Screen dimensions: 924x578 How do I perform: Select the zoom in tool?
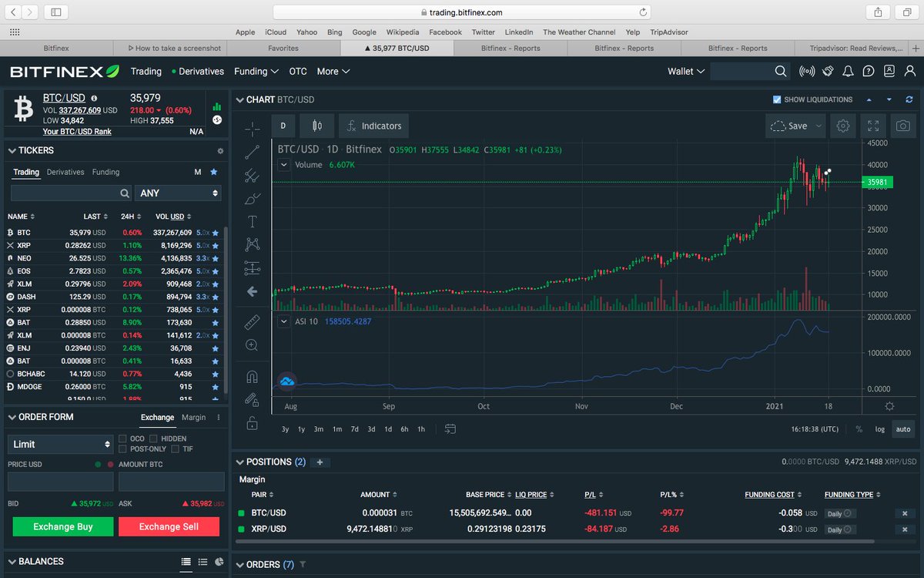coord(252,345)
